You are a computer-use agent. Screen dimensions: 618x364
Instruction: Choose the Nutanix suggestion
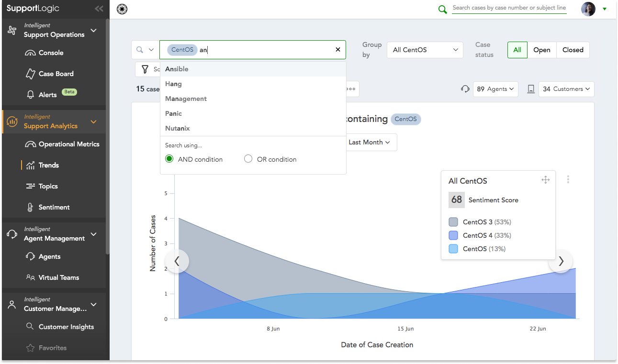click(253, 128)
